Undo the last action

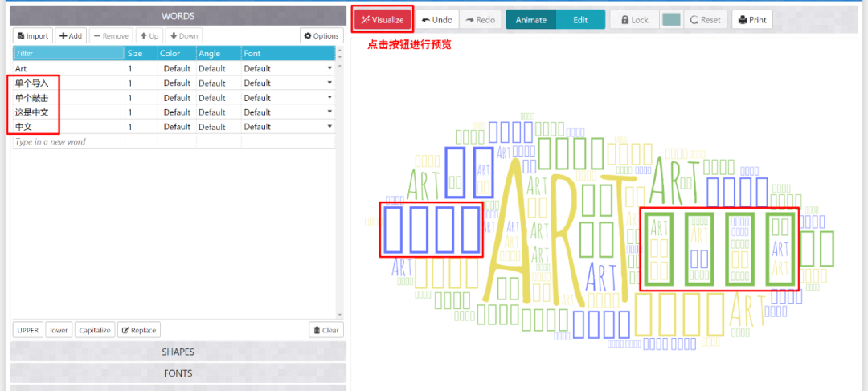(436, 20)
